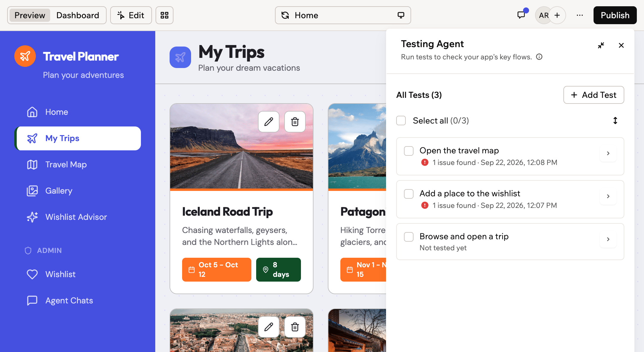This screenshot has width=644, height=352.
Task: Open the grid layout icon in toolbar
Action: point(165,15)
